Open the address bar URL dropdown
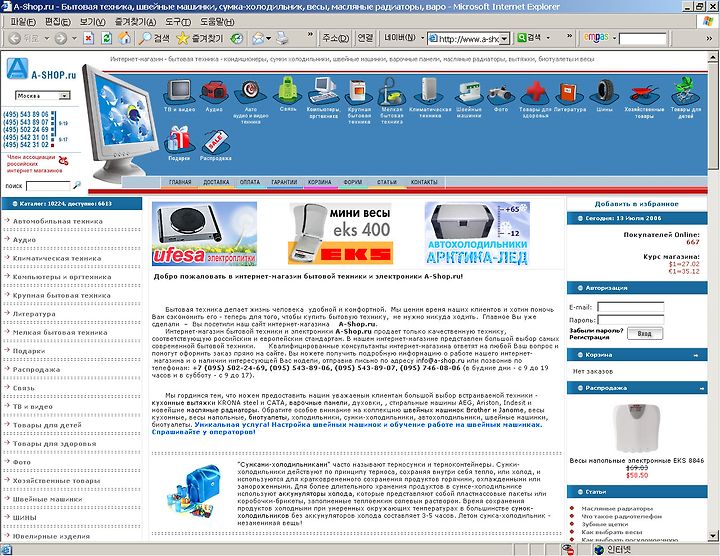 pos(504,39)
